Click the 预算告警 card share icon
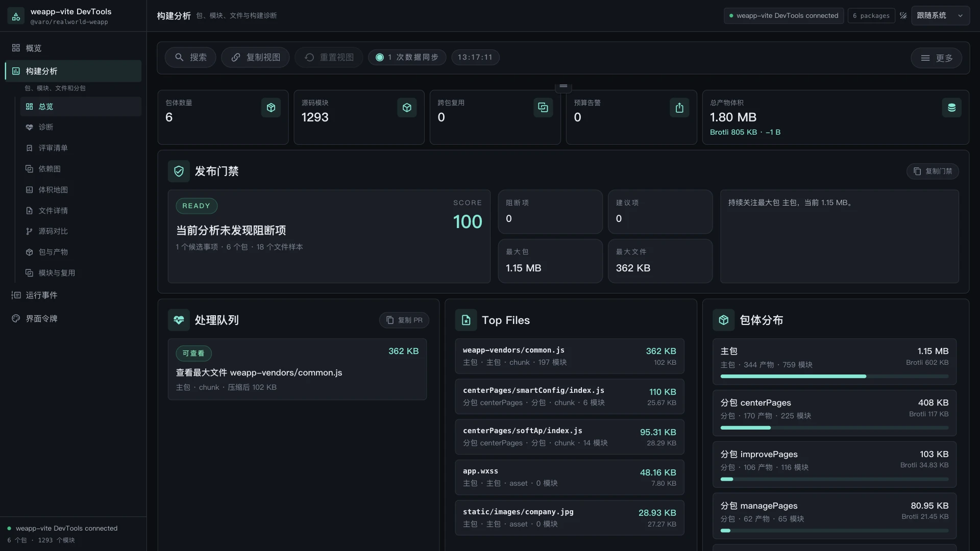 [679, 108]
